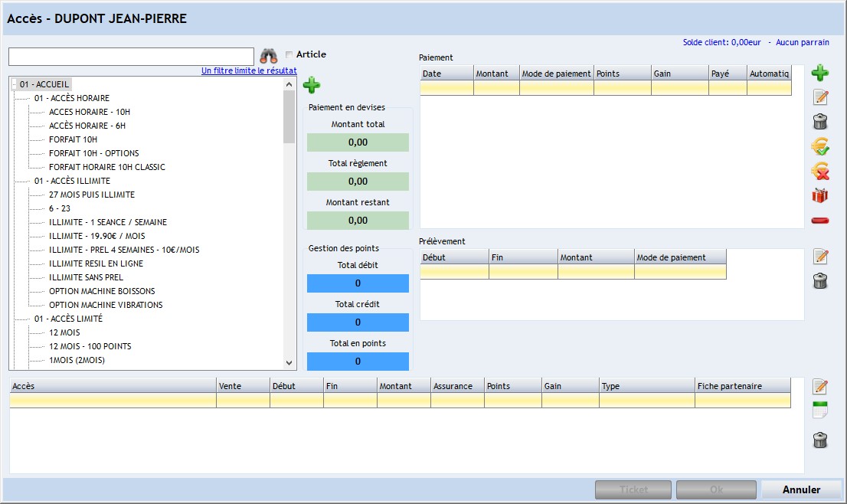The height and width of the screenshot is (504, 847).
Task: Cancel payment with euro red cross icon
Action: (x=819, y=171)
